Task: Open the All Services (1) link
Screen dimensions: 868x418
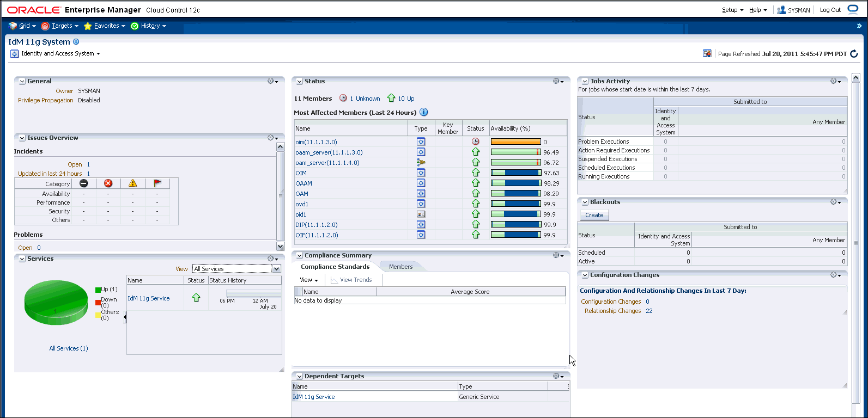Action: (x=69, y=348)
